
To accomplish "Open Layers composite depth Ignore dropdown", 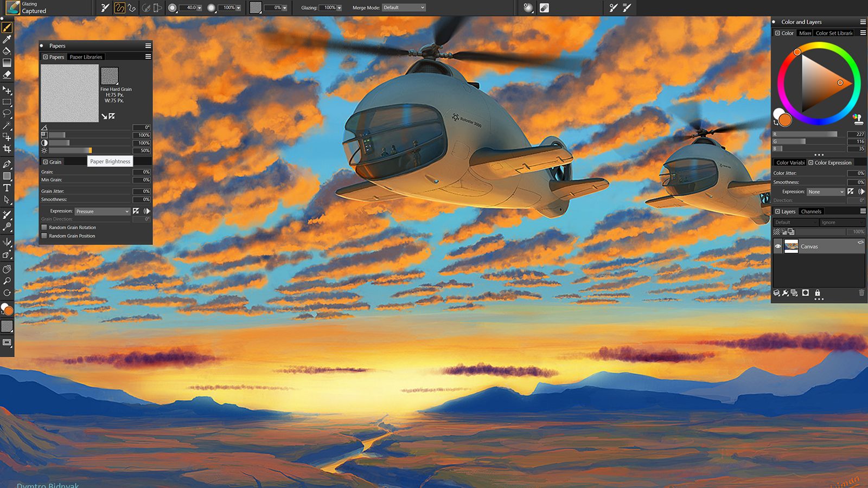I will (x=841, y=222).
